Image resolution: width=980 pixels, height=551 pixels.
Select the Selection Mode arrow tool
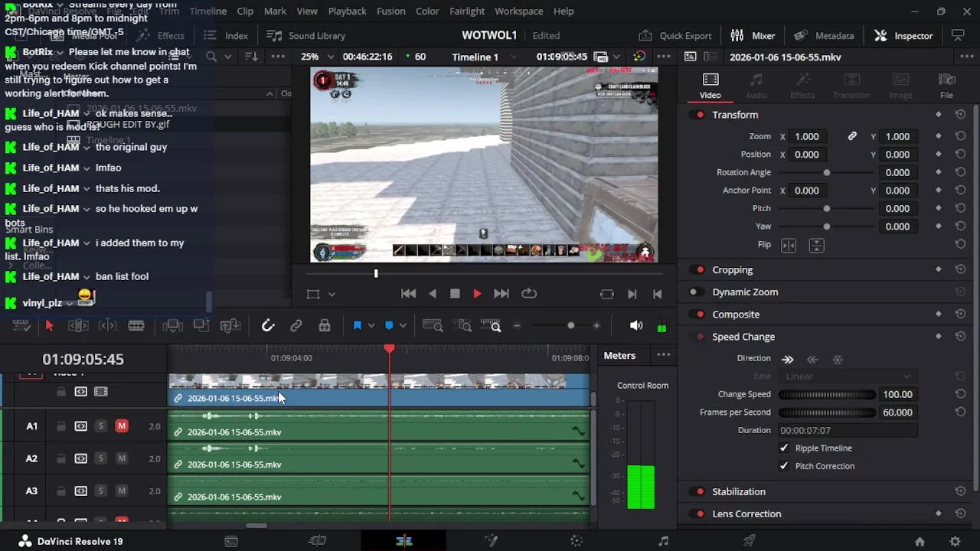click(49, 326)
